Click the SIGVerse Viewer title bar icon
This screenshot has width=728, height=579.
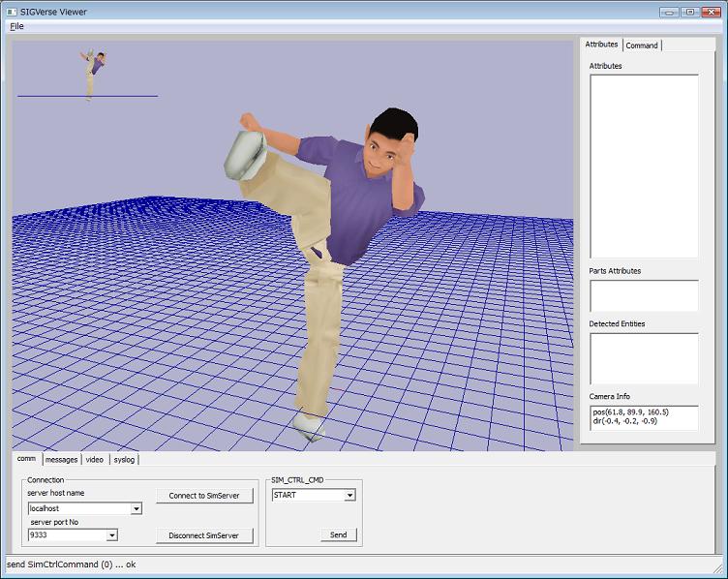click(11, 11)
